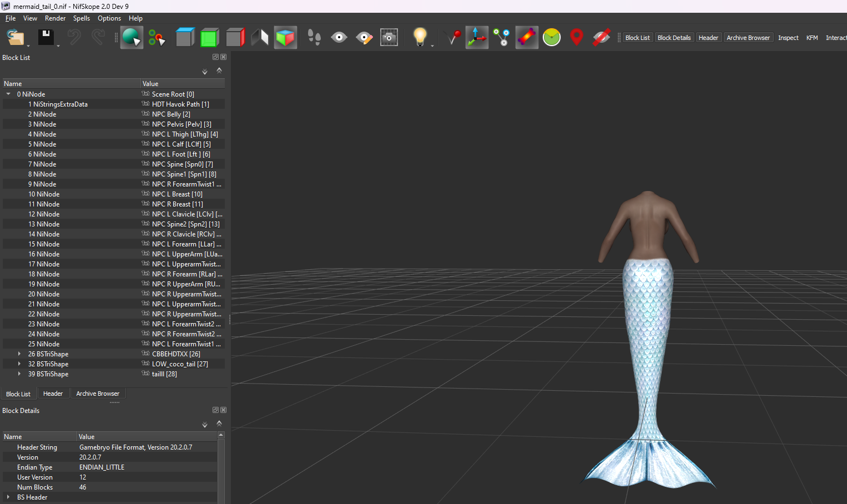This screenshot has height=504, width=847.
Task: Select the bottom Block List tab
Action: (x=18, y=394)
